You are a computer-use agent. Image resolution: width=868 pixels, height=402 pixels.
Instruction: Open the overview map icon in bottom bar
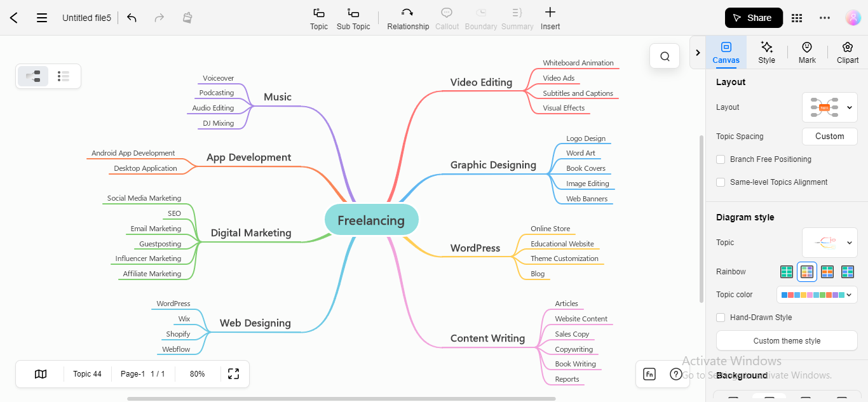point(39,373)
